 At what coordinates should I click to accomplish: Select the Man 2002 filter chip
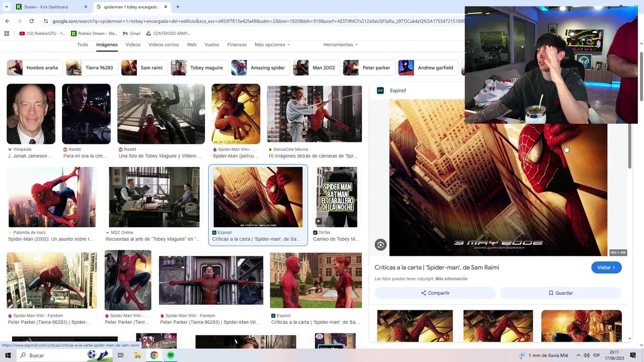[x=316, y=68]
